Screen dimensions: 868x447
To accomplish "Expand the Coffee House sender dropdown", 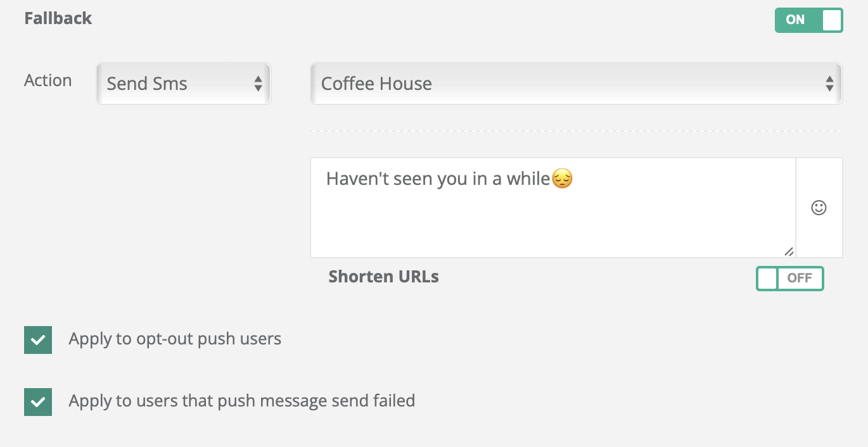I will click(x=575, y=84).
